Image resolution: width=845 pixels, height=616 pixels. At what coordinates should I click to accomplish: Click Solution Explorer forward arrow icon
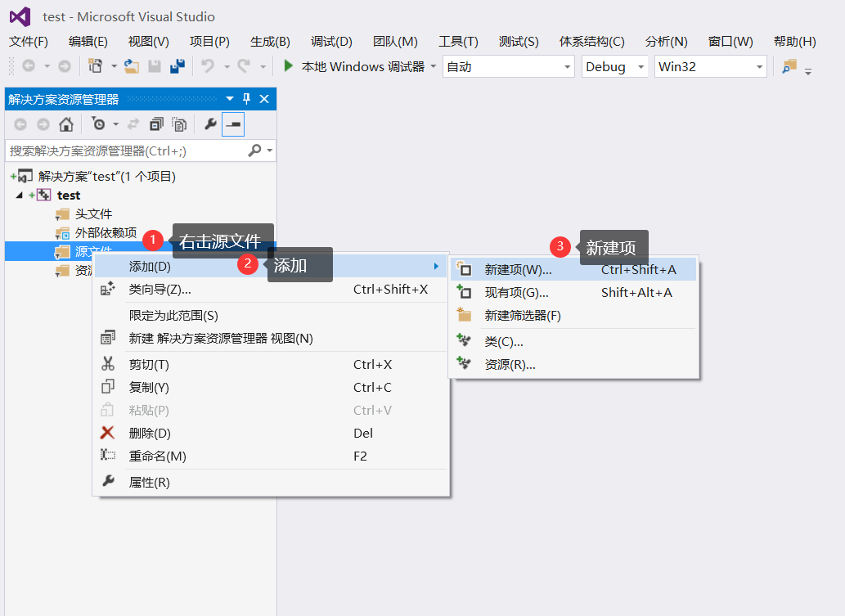coord(43,124)
